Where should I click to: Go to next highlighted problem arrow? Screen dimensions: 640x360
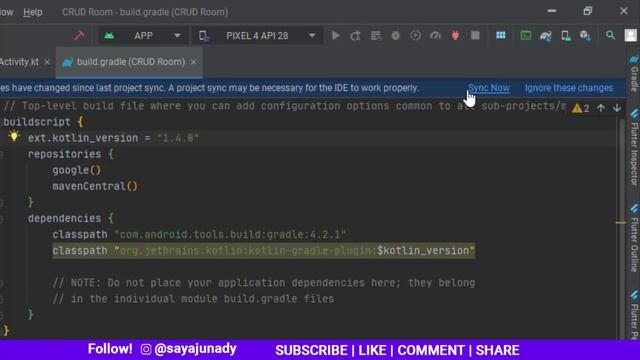(x=617, y=108)
